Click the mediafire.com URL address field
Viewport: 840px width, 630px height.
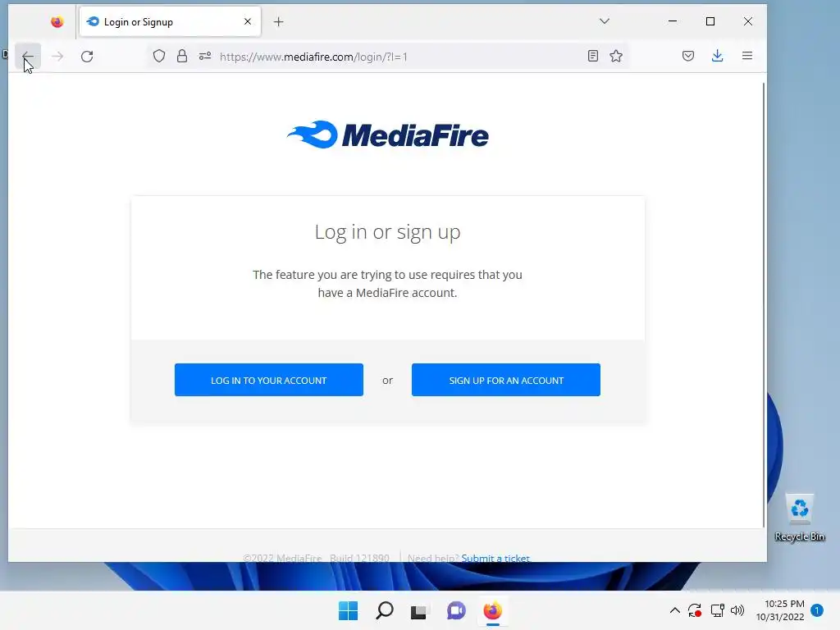396,57
